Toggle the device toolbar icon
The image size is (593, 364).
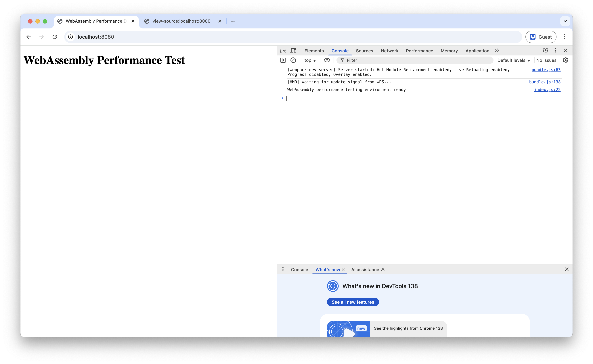(293, 51)
